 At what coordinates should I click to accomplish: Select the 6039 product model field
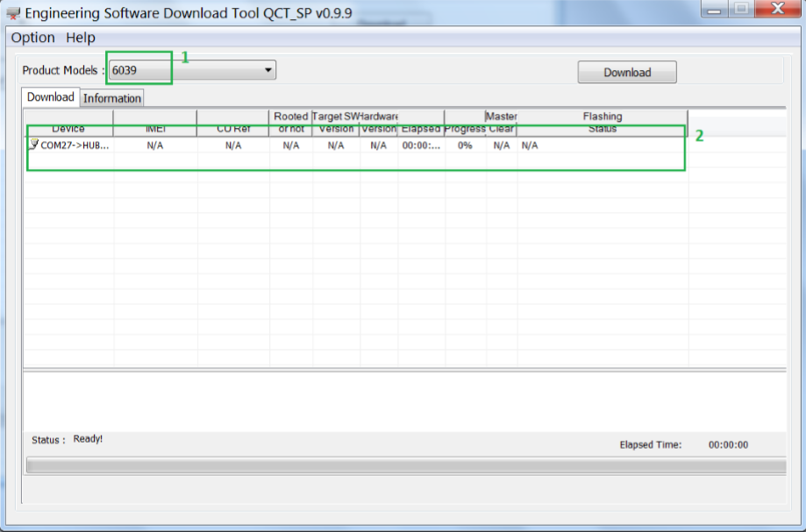[x=184, y=71]
